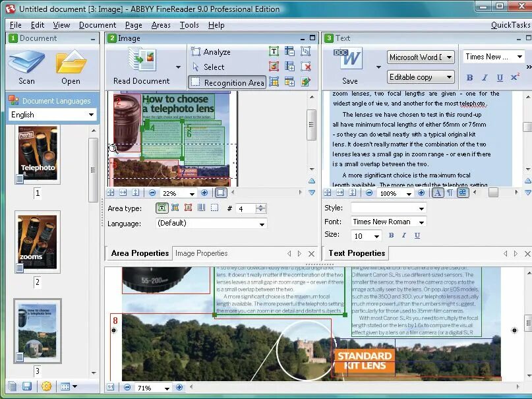This screenshot has height=399, width=532.
Task: Click the fit-to-window icon below image pane
Action: [x=111, y=193]
